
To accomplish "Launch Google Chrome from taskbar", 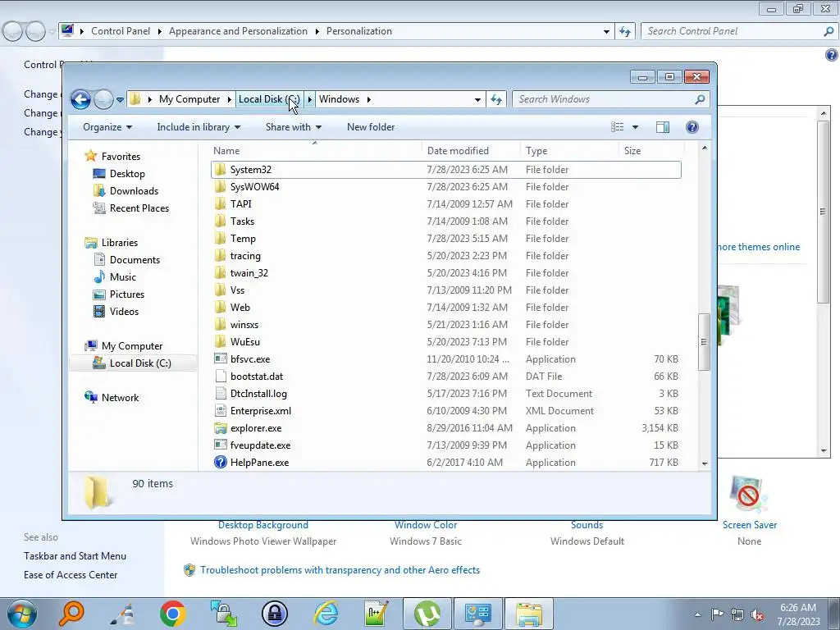I will tap(172, 614).
